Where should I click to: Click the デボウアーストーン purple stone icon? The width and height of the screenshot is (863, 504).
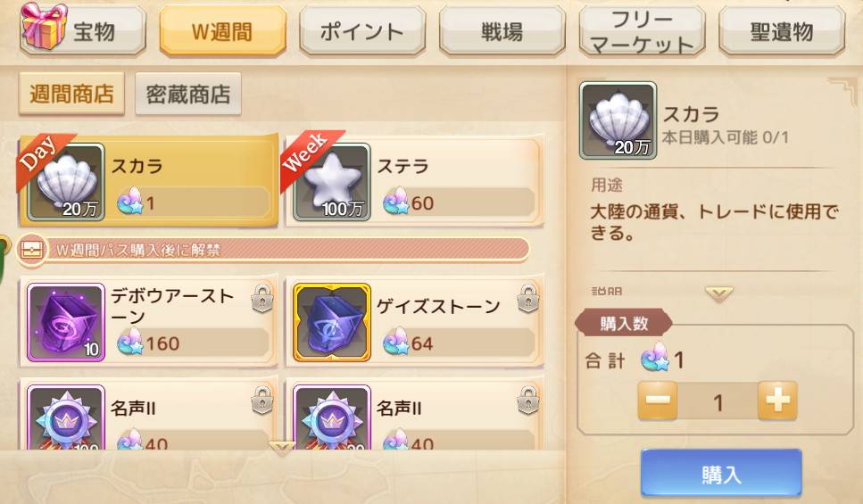click(x=66, y=322)
